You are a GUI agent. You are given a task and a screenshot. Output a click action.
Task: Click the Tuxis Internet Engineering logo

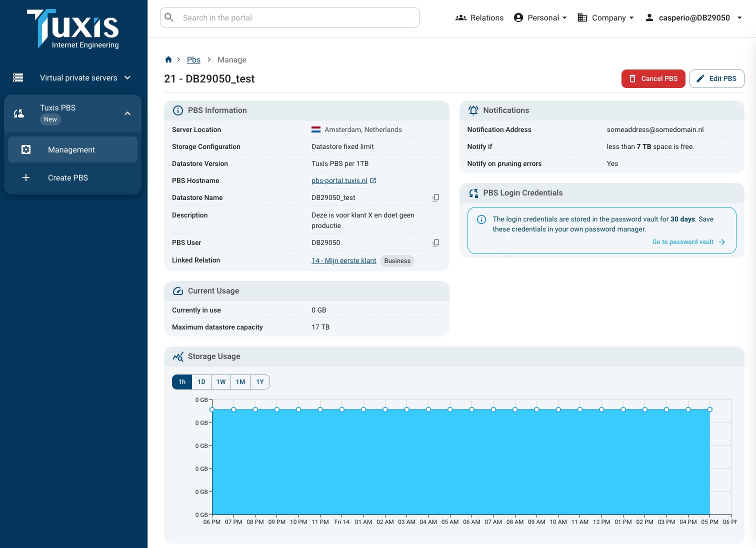[x=73, y=29]
